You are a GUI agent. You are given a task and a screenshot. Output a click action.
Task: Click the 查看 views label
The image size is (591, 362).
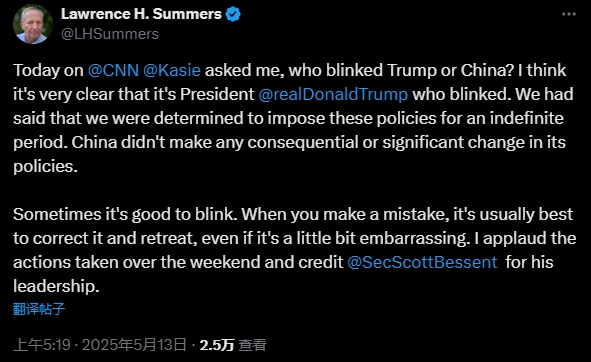[x=253, y=345]
